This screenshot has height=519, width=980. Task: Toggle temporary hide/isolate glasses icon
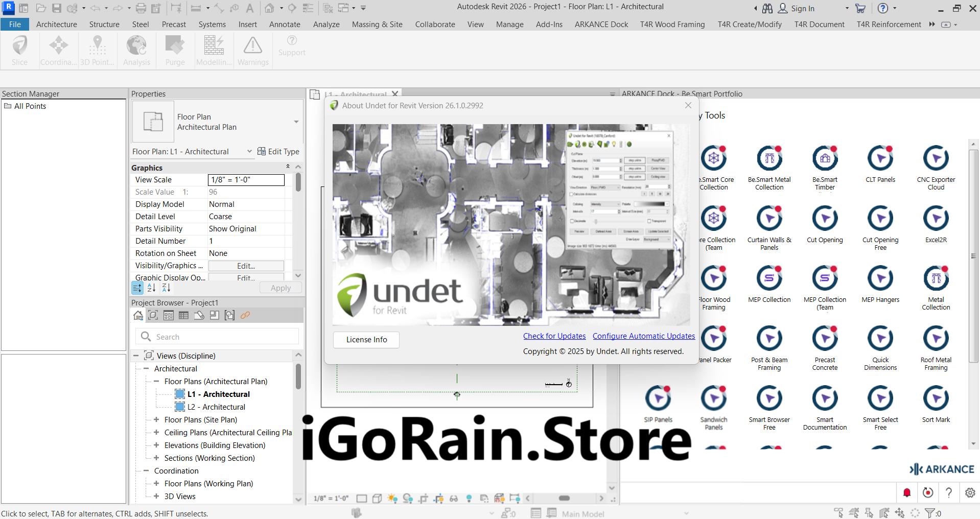tap(454, 499)
